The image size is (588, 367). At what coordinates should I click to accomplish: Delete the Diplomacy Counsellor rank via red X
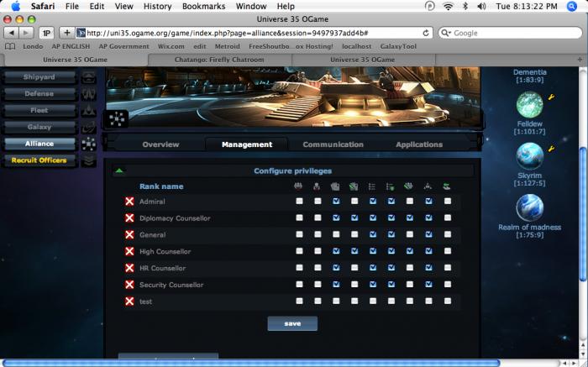[x=129, y=218]
